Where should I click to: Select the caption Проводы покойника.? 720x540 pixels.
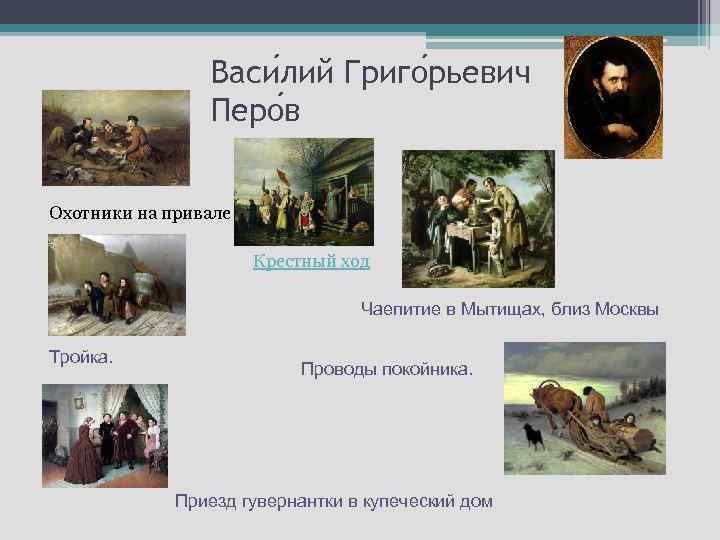(x=387, y=369)
